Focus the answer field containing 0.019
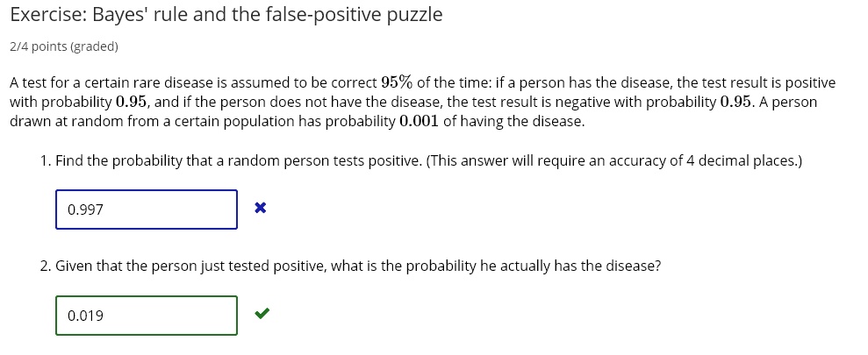The height and width of the screenshot is (355, 868). (x=147, y=316)
